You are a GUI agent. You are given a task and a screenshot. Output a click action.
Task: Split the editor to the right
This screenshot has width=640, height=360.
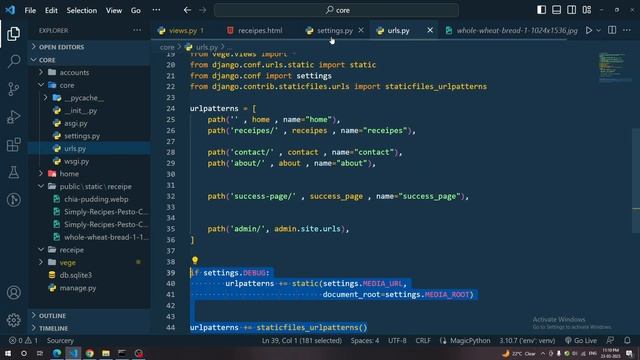[x=612, y=30]
